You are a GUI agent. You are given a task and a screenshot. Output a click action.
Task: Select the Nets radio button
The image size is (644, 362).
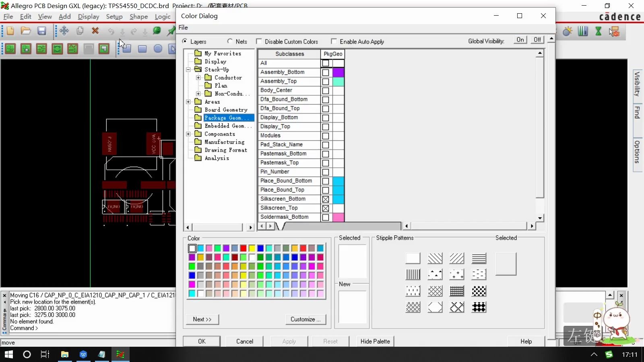tap(230, 41)
